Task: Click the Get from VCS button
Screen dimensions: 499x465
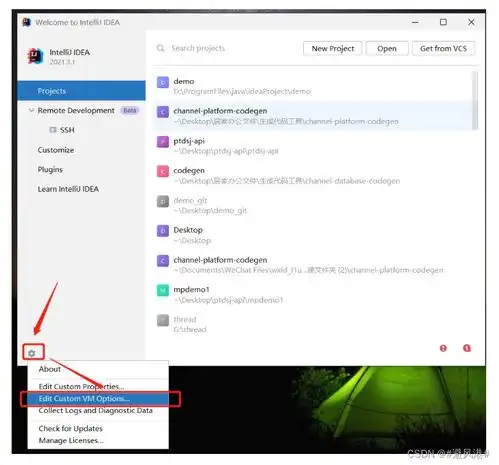Action: click(443, 49)
